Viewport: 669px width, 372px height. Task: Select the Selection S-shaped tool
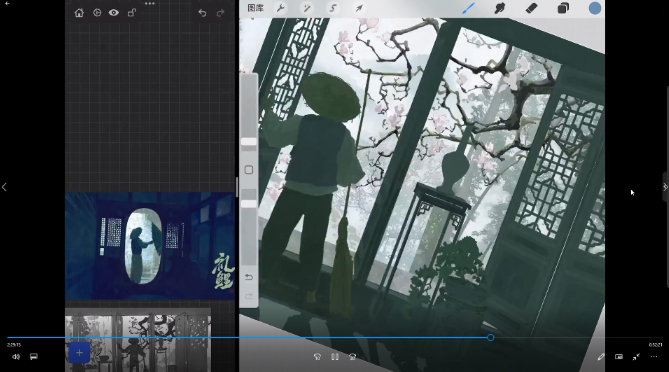333,8
